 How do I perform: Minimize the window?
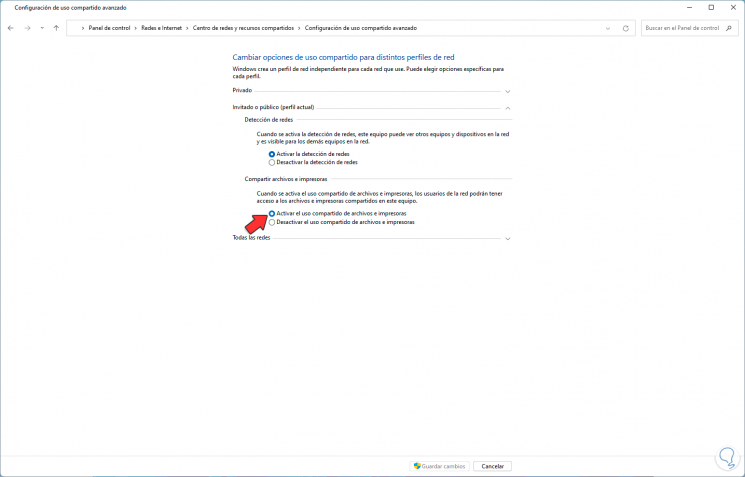pos(689,8)
